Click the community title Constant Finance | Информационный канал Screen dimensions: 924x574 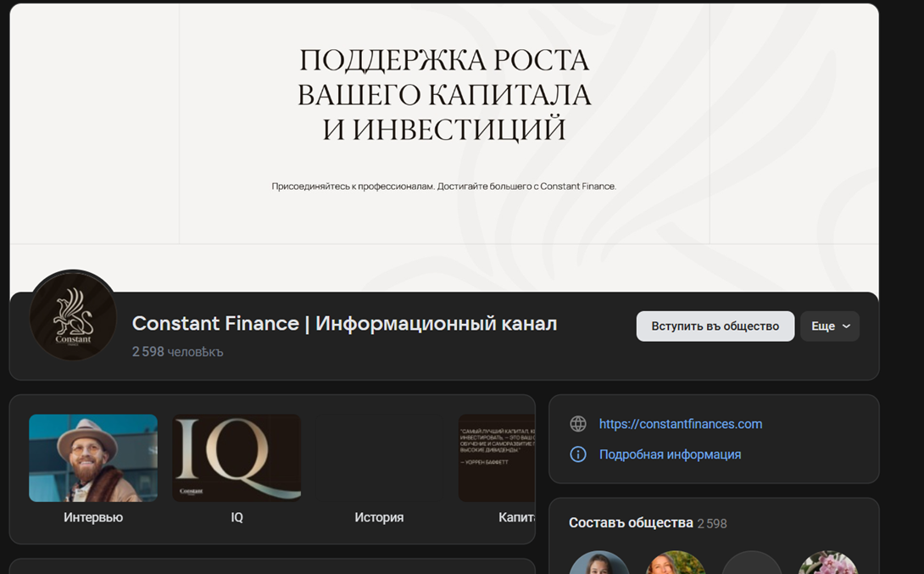344,324
